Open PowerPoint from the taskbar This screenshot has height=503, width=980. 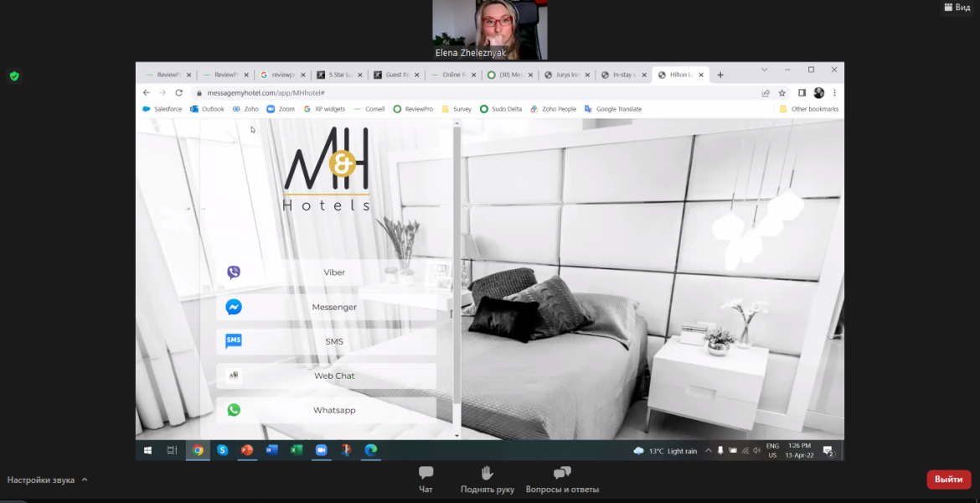(x=247, y=450)
